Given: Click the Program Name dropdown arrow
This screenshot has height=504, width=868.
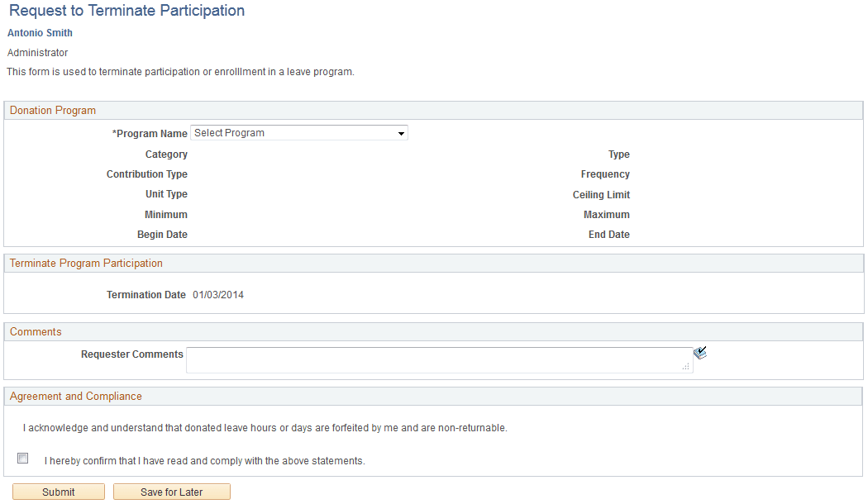Looking at the screenshot, I should [x=401, y=132].
